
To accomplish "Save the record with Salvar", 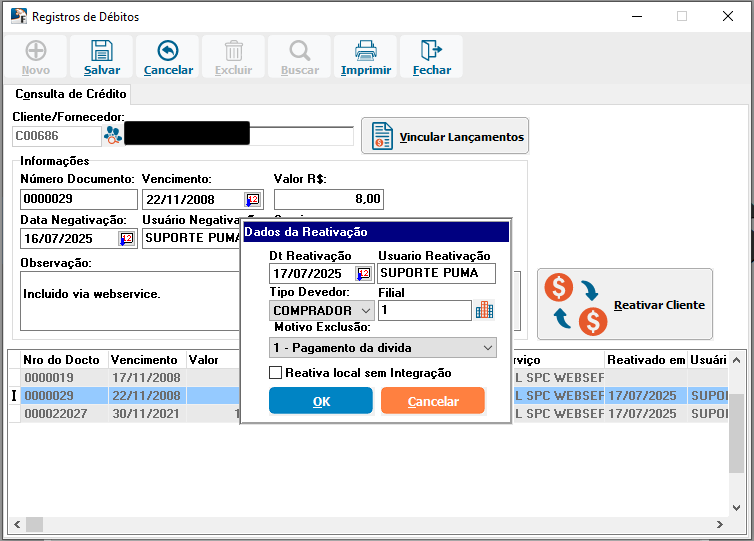I will [101, 57].
